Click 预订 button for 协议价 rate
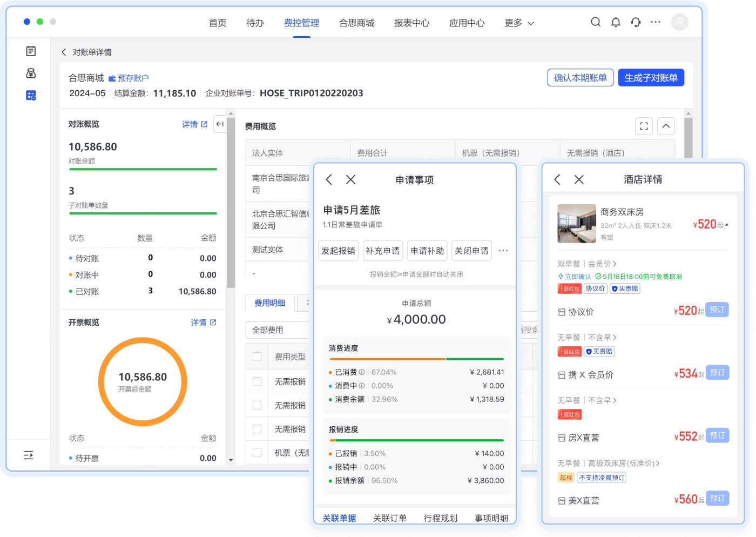756x537 pixels. point(717,310)
